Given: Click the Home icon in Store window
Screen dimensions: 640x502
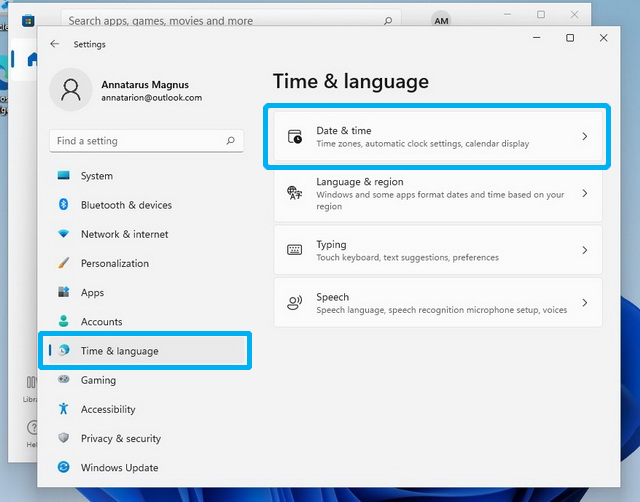Looking at the screenshot, I should (x=32, y=59).
